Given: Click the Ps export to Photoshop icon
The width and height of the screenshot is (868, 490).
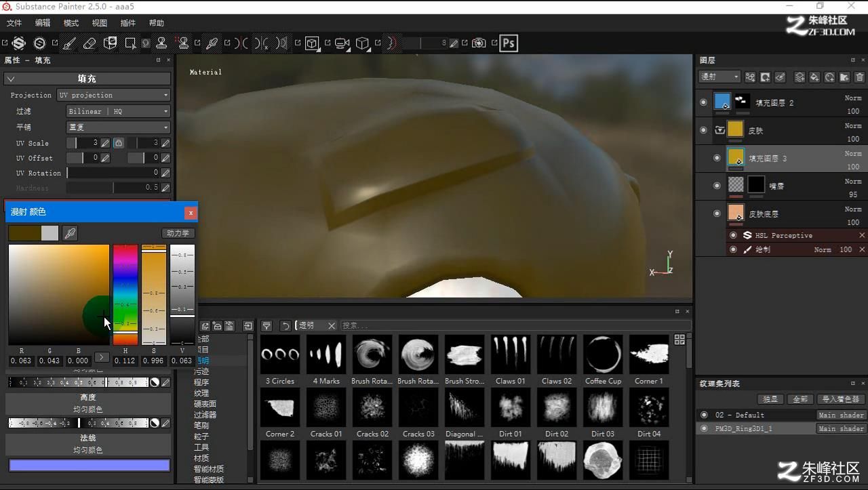Looking at the screenshot, I should (509, 43).
